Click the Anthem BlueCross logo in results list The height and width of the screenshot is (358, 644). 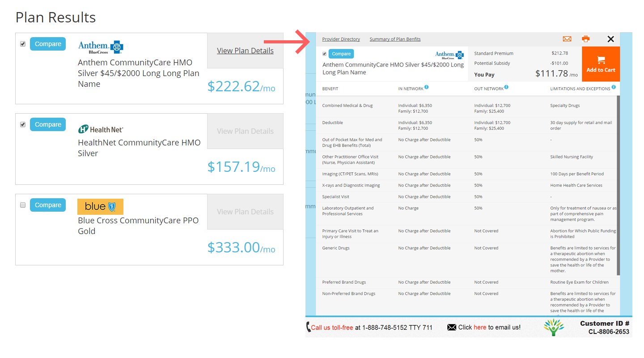coord(101,47)
